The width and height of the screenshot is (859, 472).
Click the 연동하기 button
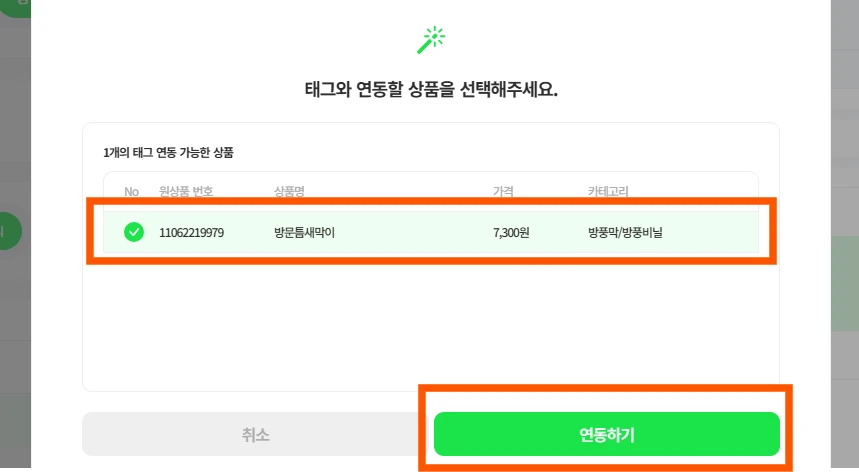tap(606, 434)
